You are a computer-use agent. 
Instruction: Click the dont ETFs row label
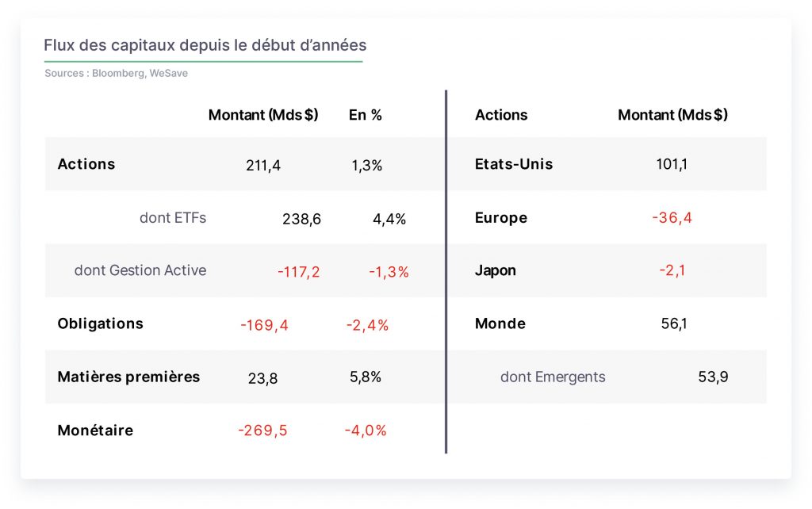pyautogui.click(x=172, y=218)
